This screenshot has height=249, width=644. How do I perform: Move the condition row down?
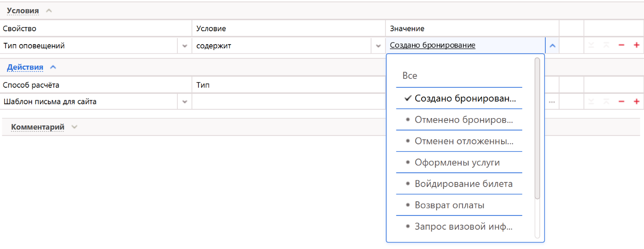pos(591,45)
